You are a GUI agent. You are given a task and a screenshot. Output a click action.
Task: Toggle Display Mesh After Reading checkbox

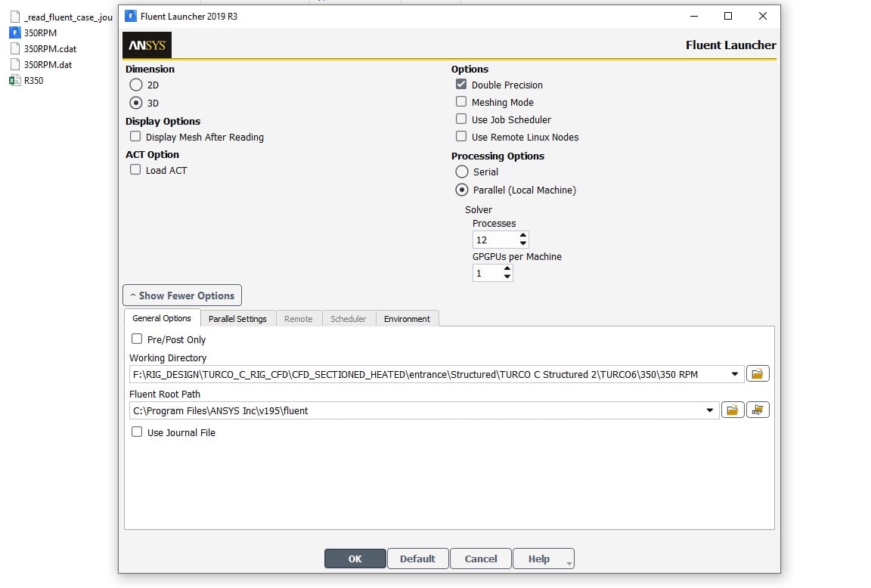[135, 137]
